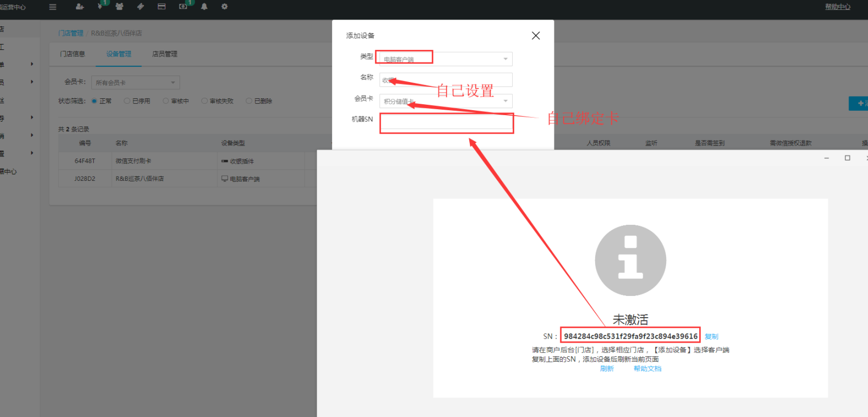Select the 已停用 status radio button

point(127,101)
